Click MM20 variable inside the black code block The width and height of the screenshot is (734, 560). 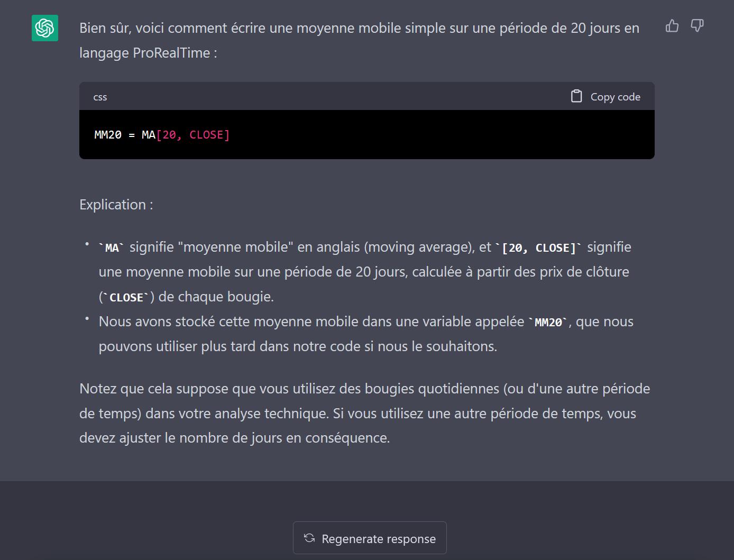(108, 135)
